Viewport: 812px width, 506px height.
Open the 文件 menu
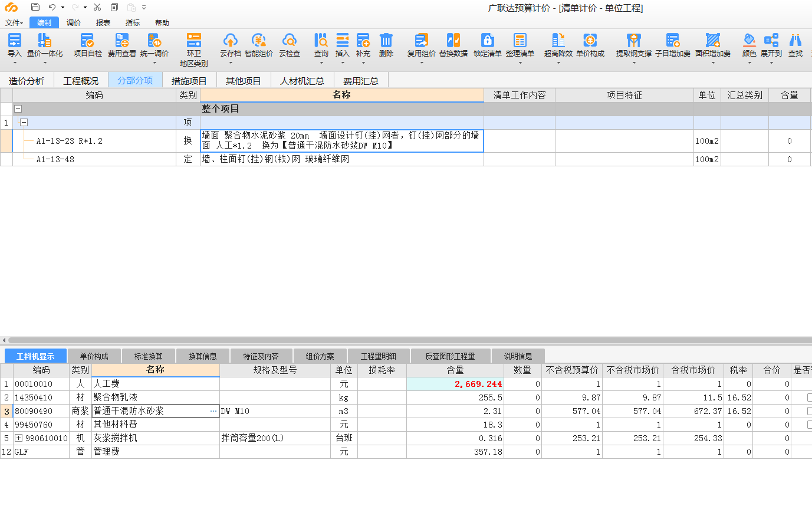tap(14, 23)
